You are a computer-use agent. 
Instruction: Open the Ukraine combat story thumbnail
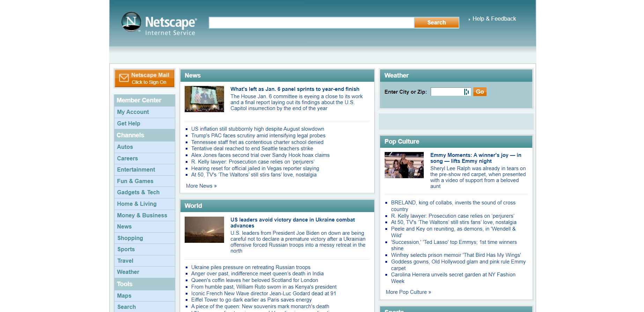coord(204,230)
